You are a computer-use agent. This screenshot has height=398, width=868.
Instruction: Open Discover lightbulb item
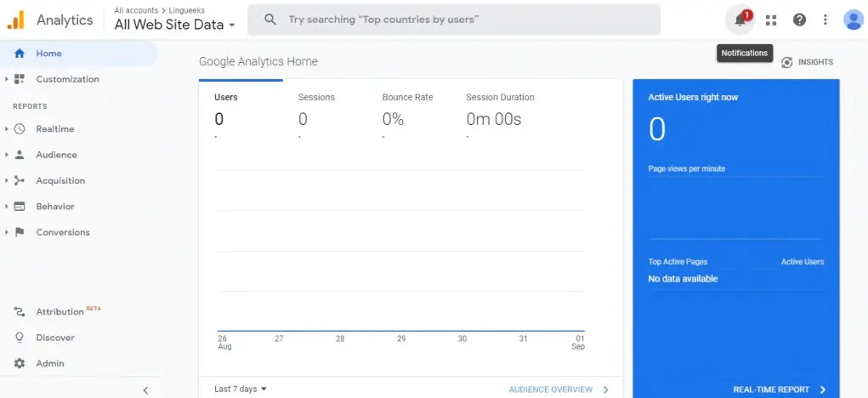(54, 338)
